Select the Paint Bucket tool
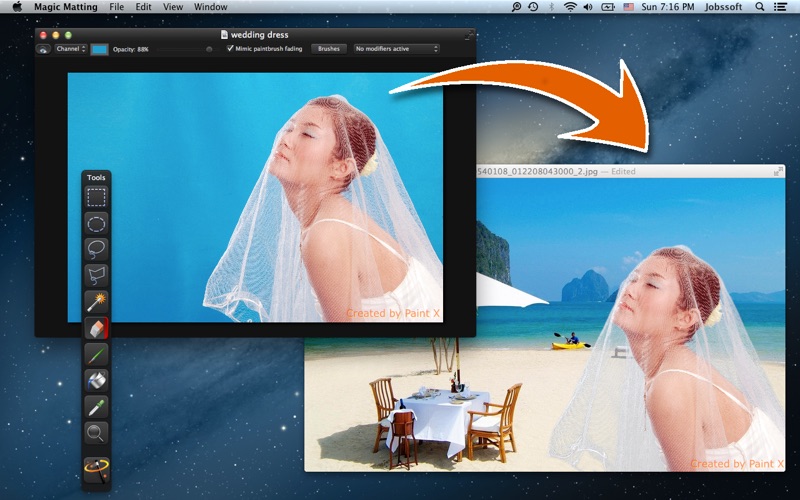The image size is (800, 500). coord(96,380)
